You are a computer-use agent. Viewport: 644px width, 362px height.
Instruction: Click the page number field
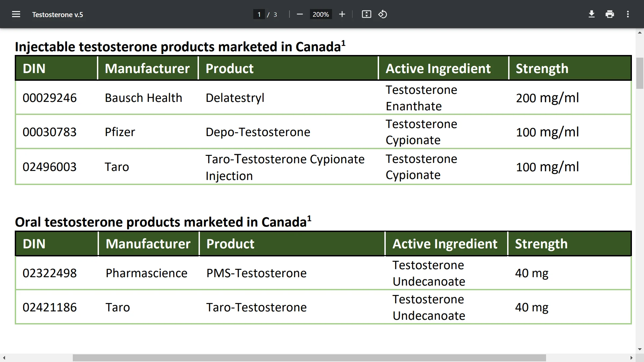point(259,14)
